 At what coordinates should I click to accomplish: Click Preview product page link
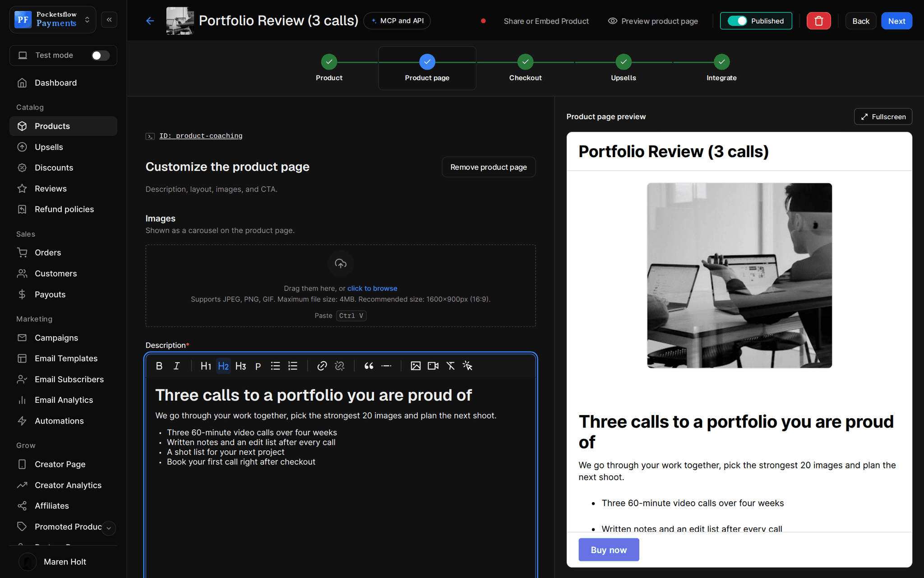(x=653, y=21)
